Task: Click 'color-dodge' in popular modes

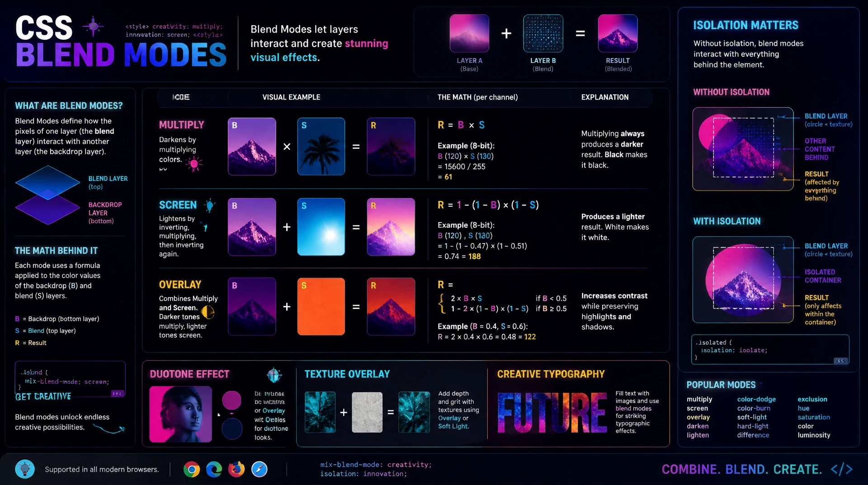Action: click(x=756, y=399)
